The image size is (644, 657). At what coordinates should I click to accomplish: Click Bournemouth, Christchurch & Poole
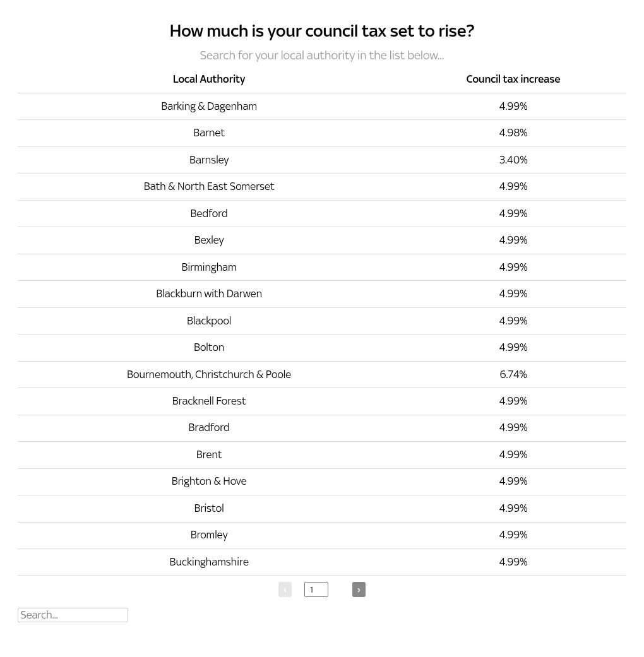pos(209,375)
